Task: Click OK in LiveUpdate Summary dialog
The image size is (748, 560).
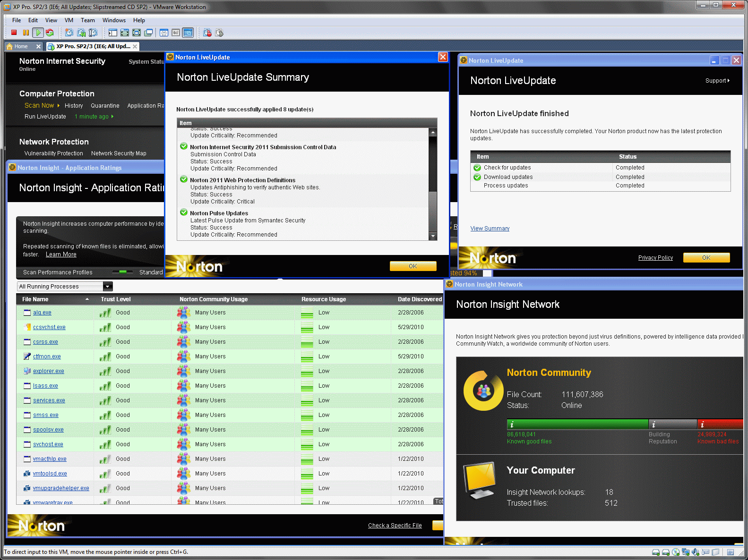Action: click(413, 266)
